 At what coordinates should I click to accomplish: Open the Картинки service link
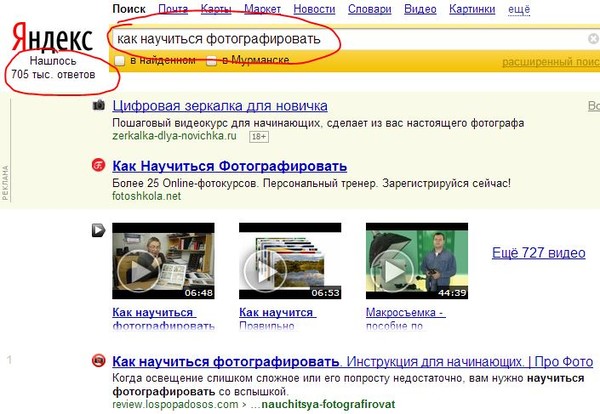[472, 9]
